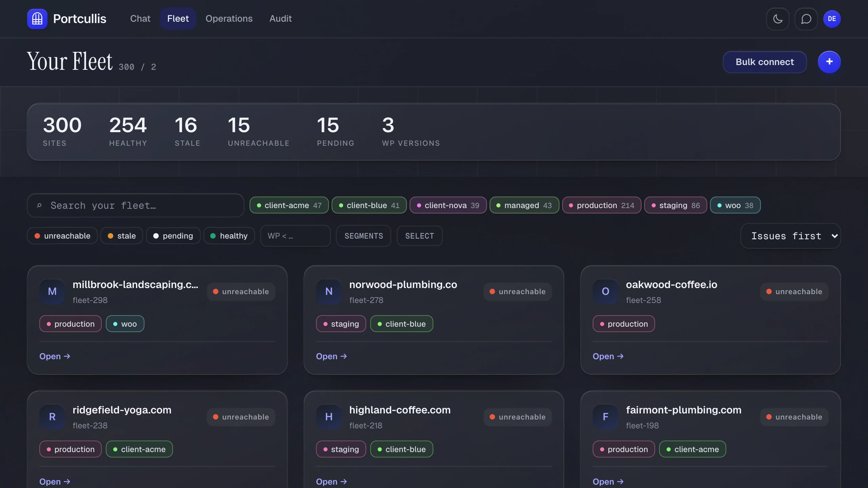Select the Fleet tab

pos(178,19)
